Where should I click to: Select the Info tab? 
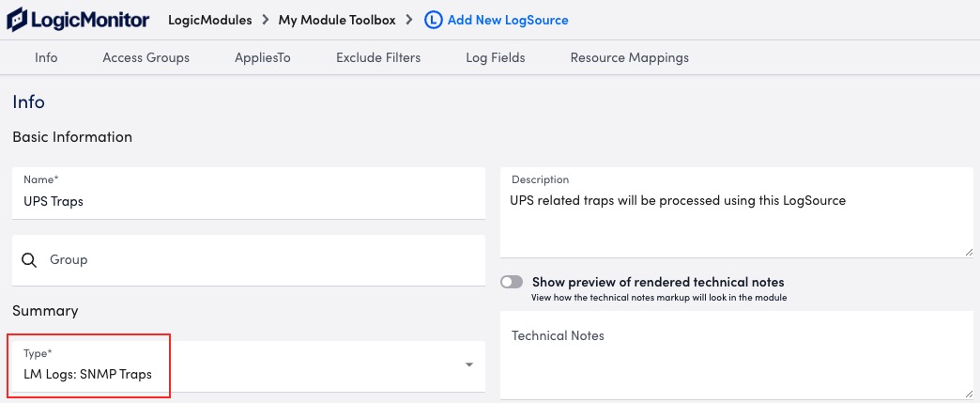[x=46, y=57]
